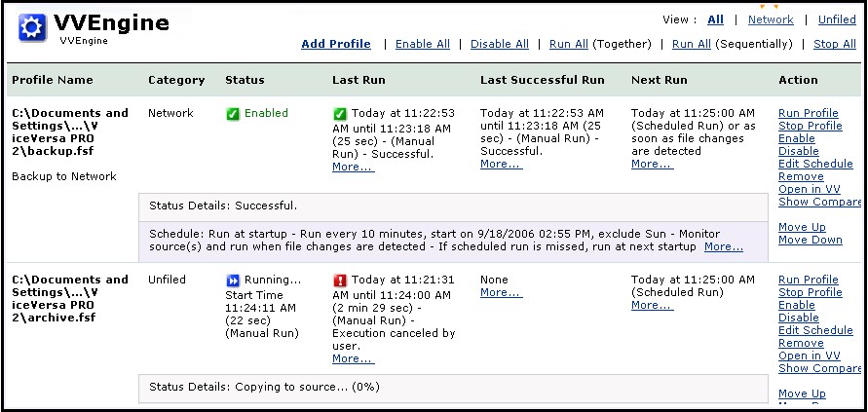Image resolution: width=868 pixels, height=412 pixels.
Task: Move Up the backup.fsf profile
Action: (802, 227)
